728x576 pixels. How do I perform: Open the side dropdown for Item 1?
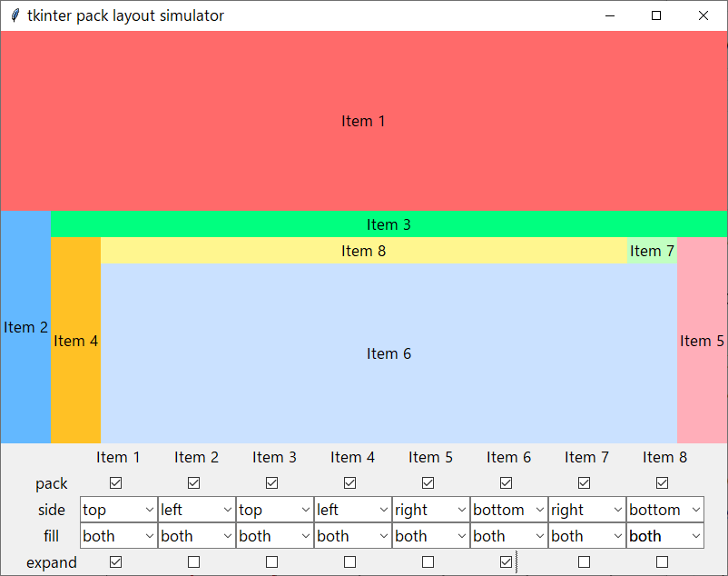[x=119, y=510]
